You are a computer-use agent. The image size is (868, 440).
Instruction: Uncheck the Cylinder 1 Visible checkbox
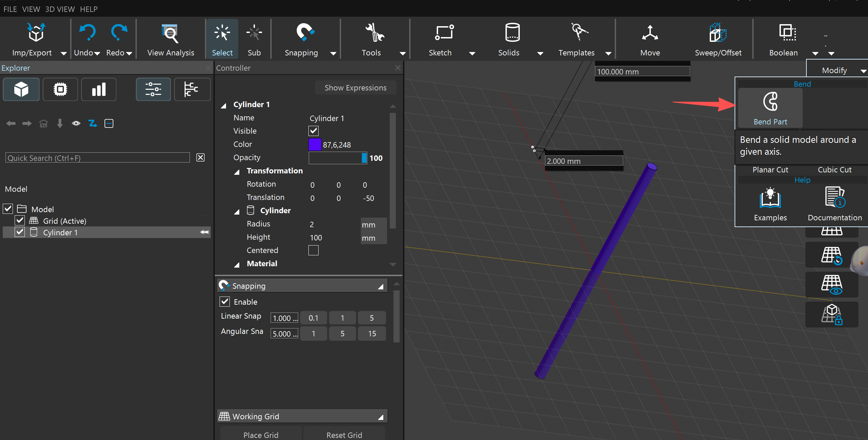(314, 131)
